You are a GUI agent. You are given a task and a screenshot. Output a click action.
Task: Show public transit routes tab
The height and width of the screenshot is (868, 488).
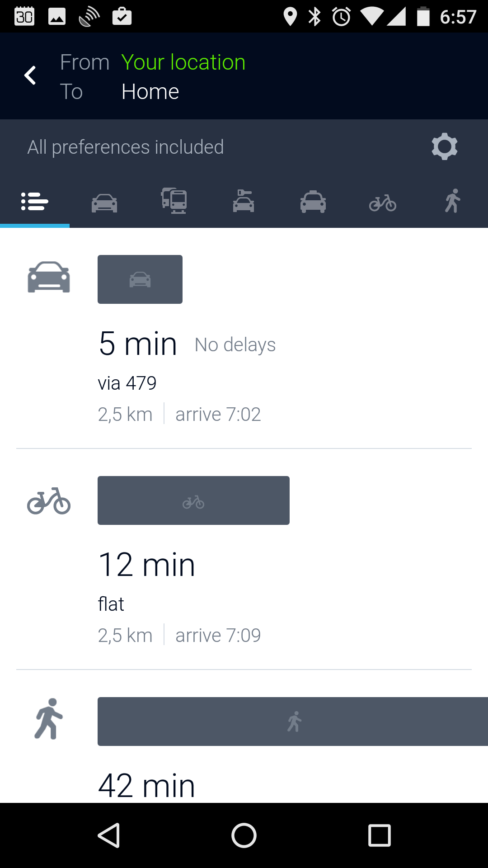point(174,201)
